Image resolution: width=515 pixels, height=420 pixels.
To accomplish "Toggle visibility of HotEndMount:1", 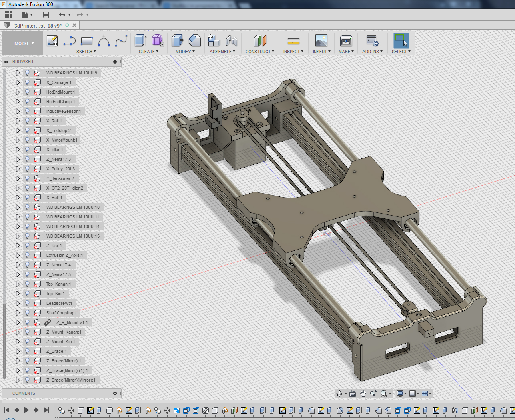I will [x=27, y=92].
